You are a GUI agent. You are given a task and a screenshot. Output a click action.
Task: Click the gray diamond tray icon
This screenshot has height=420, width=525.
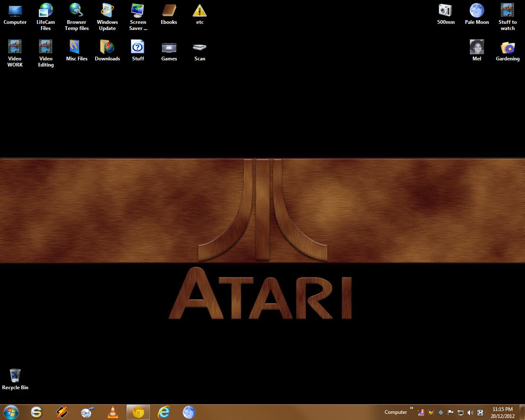pos(441,413)
